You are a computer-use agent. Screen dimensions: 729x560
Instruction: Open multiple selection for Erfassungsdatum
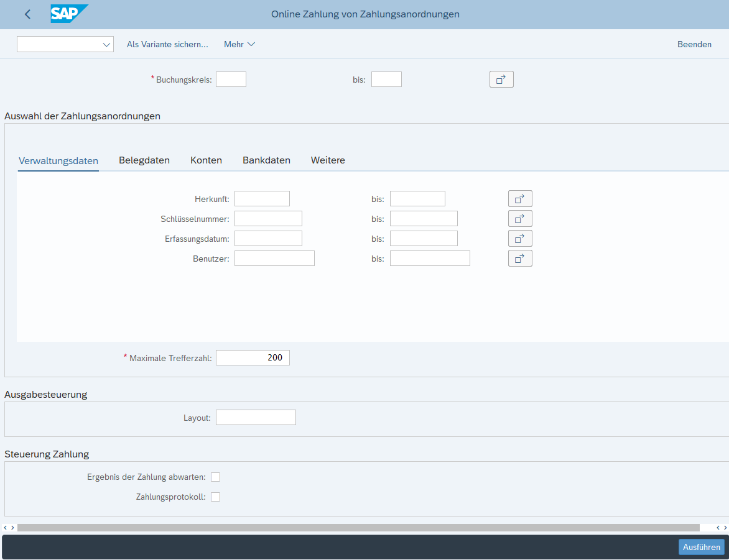tap(520, 239)
